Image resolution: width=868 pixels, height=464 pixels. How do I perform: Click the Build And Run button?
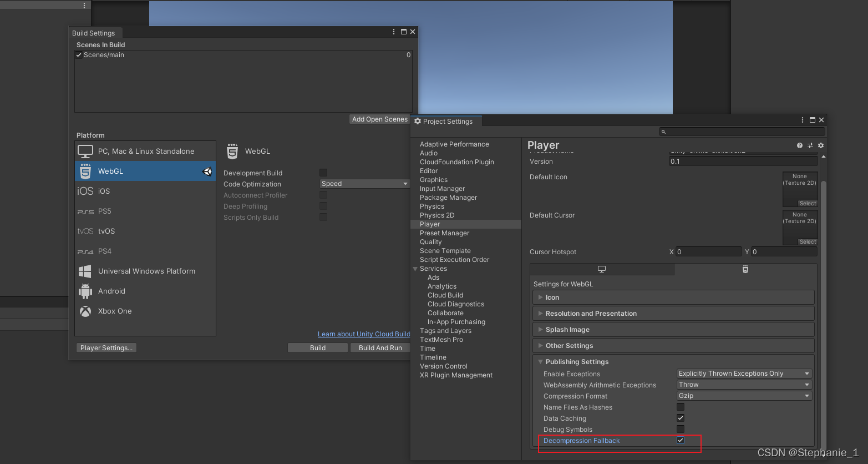point(380,347)
